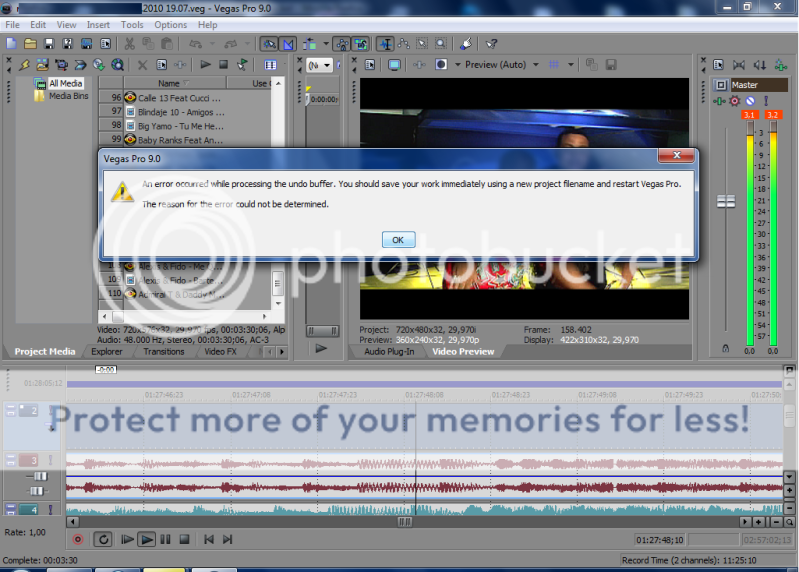Toggle Ignore Event Grouping button
Screen dimensions: 799x572
pos(361,44)
